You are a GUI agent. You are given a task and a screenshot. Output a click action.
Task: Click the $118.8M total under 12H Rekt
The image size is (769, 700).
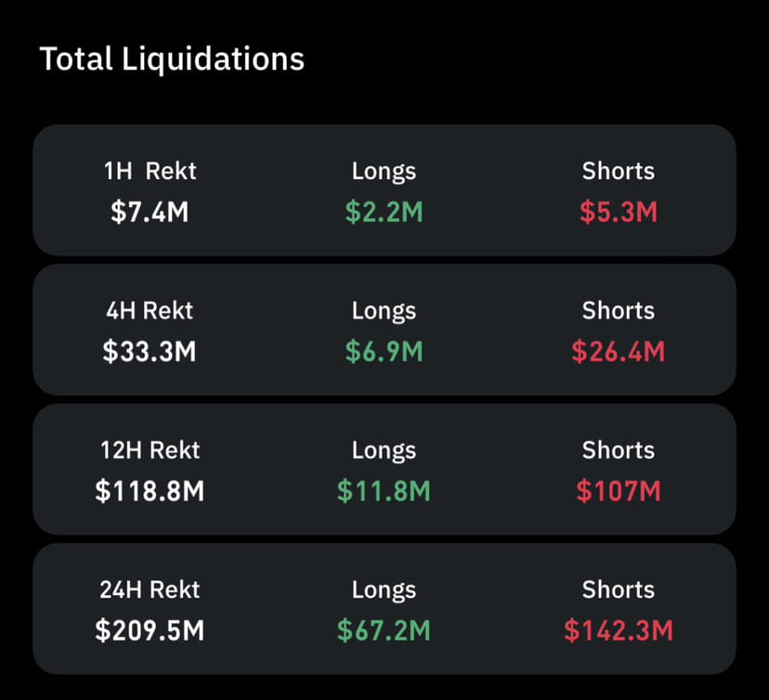point(150,491)
